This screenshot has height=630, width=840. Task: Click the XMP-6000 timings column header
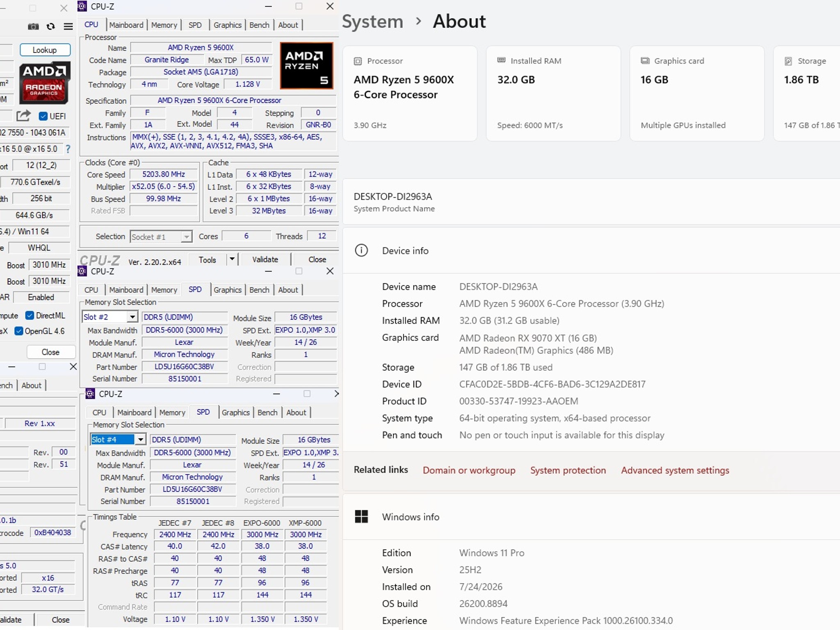pos(305,523)
